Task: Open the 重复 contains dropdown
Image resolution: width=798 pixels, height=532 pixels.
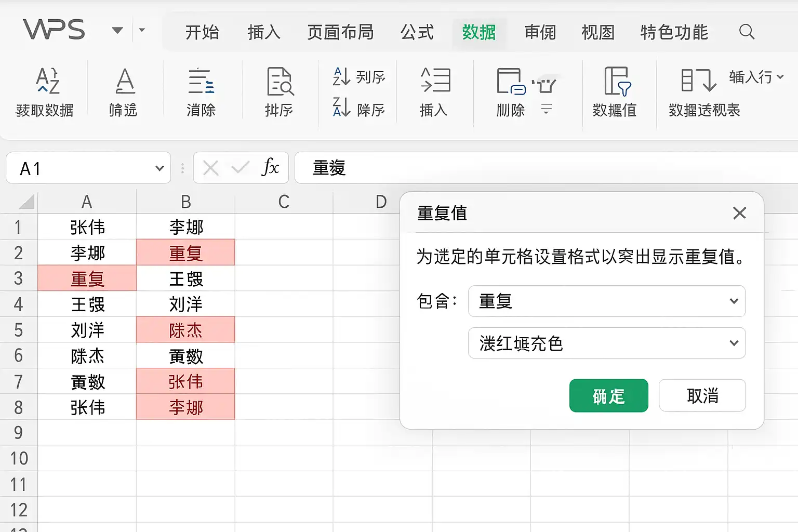Action: pyautogui.click(x=607, y=301)
